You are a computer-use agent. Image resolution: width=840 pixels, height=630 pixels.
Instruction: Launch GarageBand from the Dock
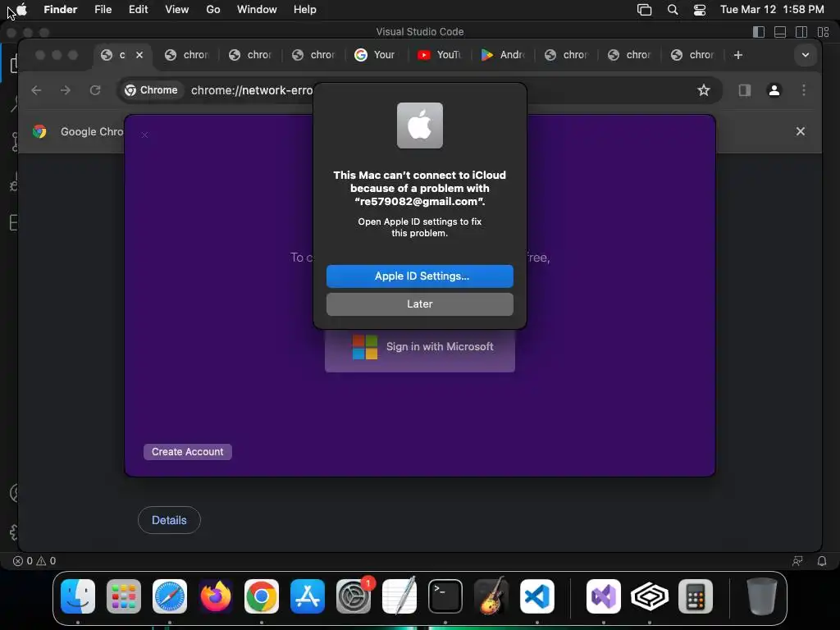pos(491,596)
